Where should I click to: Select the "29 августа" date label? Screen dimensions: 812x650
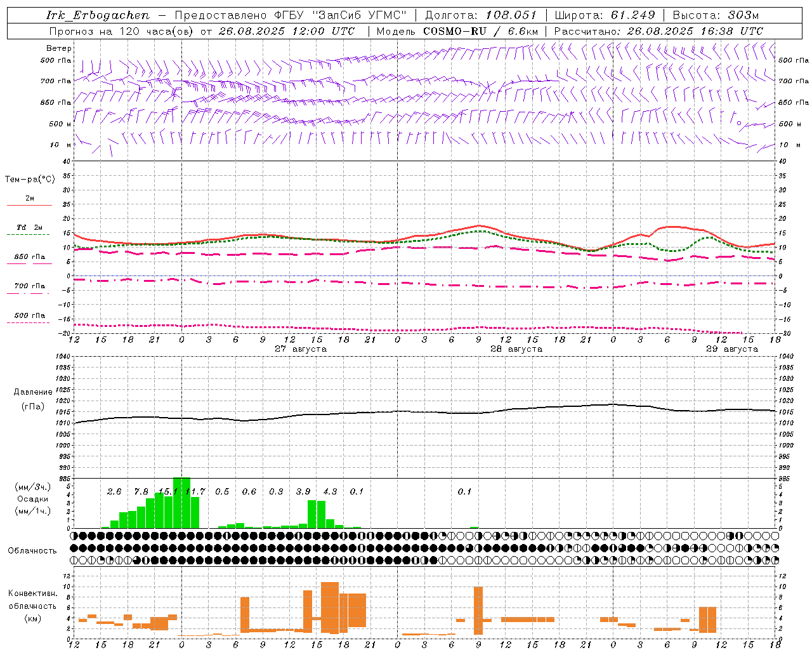[x=732, y=349]
